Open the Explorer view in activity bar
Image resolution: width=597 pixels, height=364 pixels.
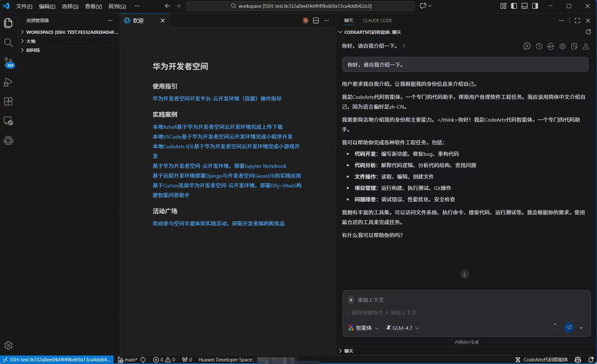point(8,23)
